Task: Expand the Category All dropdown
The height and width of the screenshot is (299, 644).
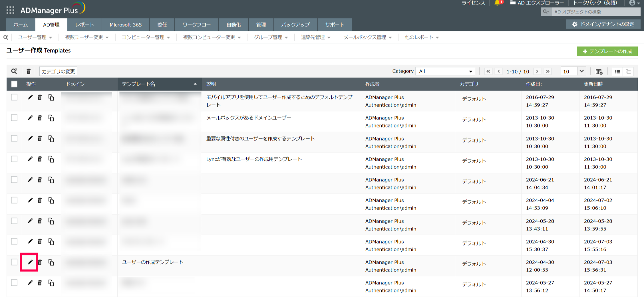Action: (x=445, y=71)
